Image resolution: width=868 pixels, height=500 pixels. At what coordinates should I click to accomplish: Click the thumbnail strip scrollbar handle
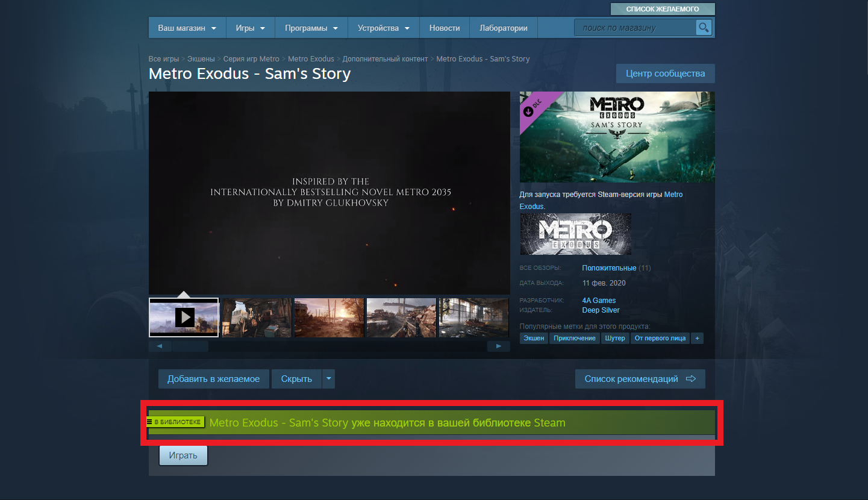(x=190, y=346)
